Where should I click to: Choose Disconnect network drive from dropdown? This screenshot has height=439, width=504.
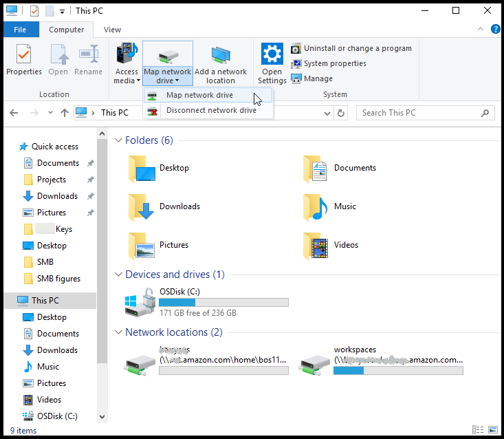click(x=211, y=110)
